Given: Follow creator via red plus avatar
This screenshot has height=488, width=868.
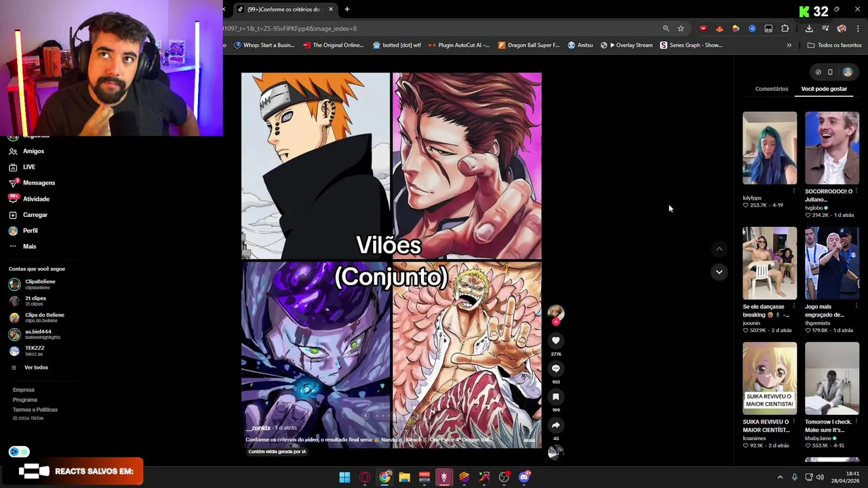Looking at the screenshot, I should point(555,322).
